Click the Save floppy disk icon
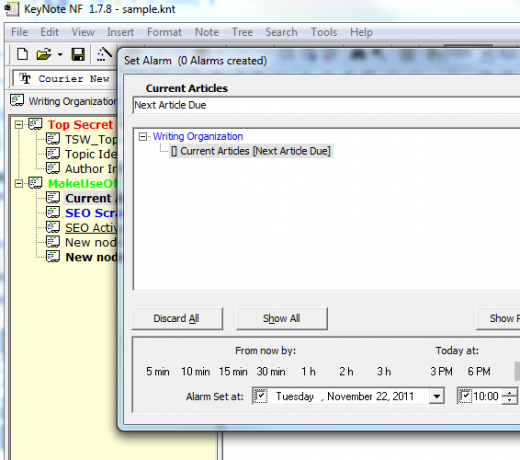The image size is (520, 460). [x=78, y=54]
